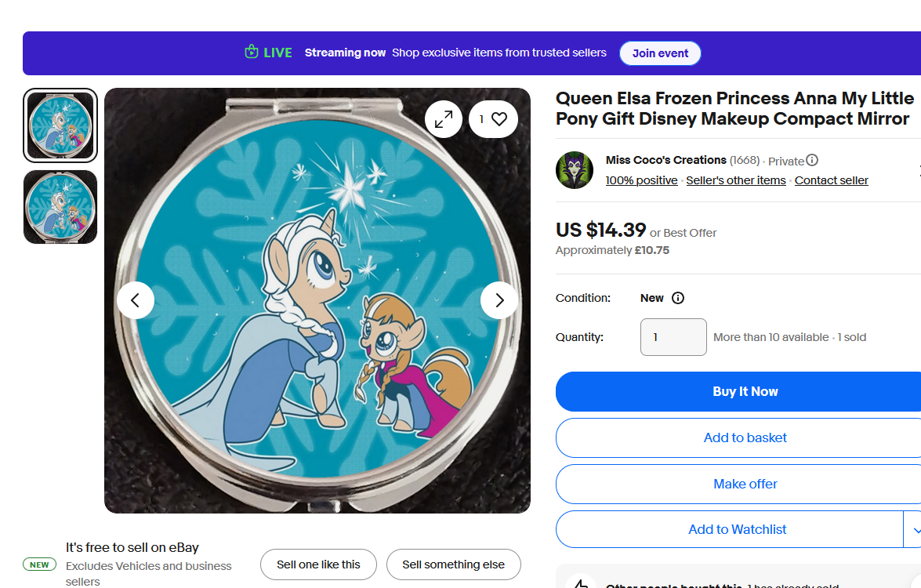Open Seller's other items link
921x588 pixels.
735,180
